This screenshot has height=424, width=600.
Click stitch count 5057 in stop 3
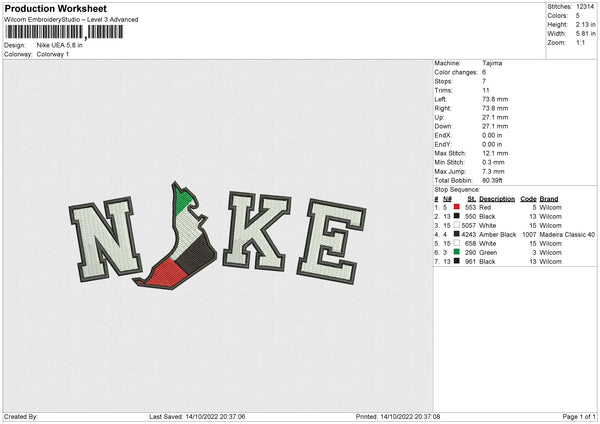click(x=469, y=225)
